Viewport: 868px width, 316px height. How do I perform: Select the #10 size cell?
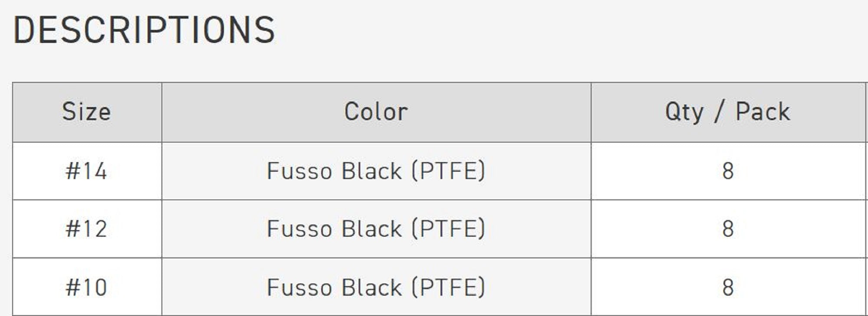pos(86,287)
